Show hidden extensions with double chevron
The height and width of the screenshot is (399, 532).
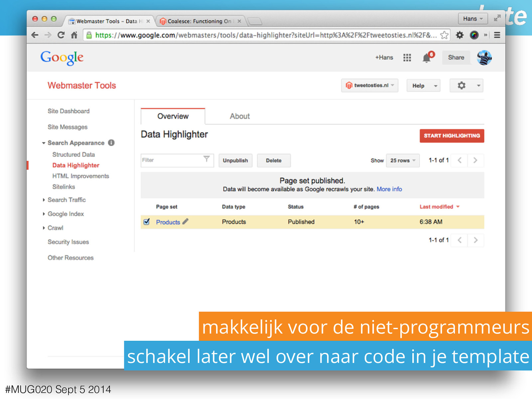(485, 35)
